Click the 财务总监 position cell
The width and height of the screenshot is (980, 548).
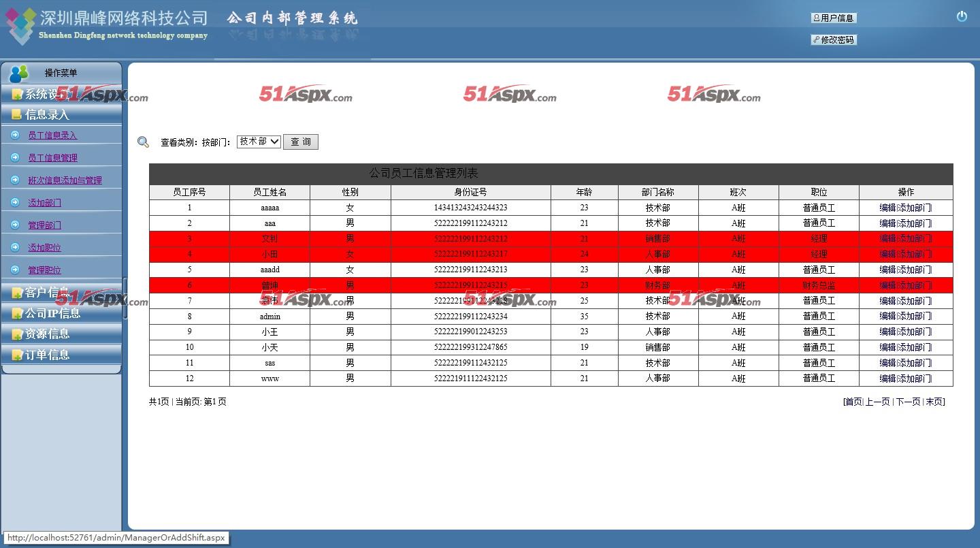819,285
